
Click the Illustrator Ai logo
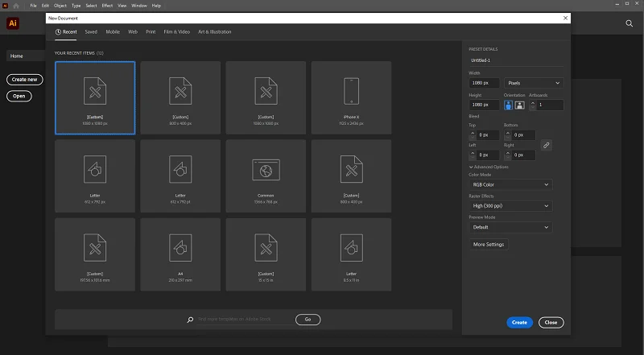point(13,23)
